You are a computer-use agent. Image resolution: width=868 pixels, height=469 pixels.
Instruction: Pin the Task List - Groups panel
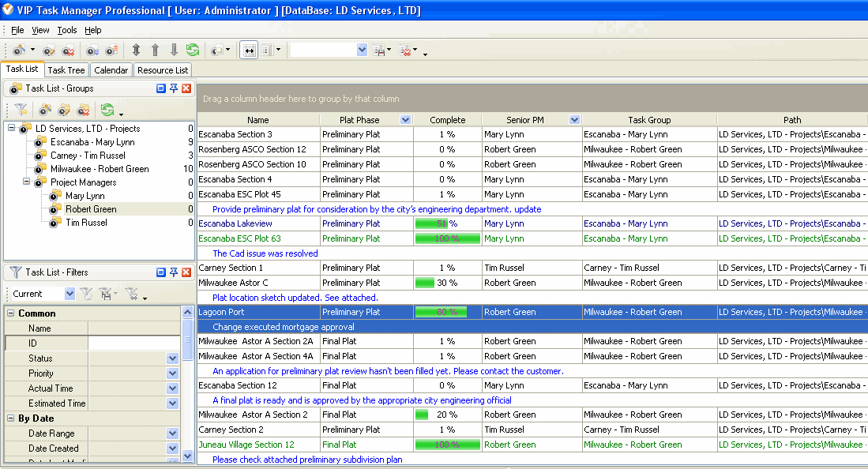coord(174,88)
